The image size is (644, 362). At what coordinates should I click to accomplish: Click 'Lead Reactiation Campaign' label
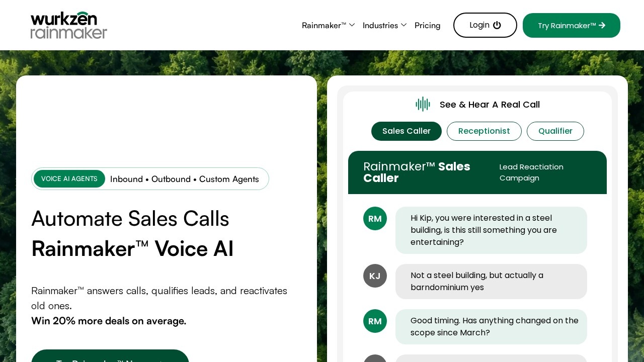coord(531,172)
